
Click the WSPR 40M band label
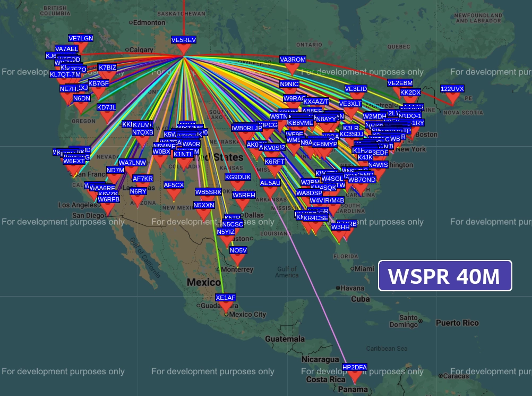[444, 276]
